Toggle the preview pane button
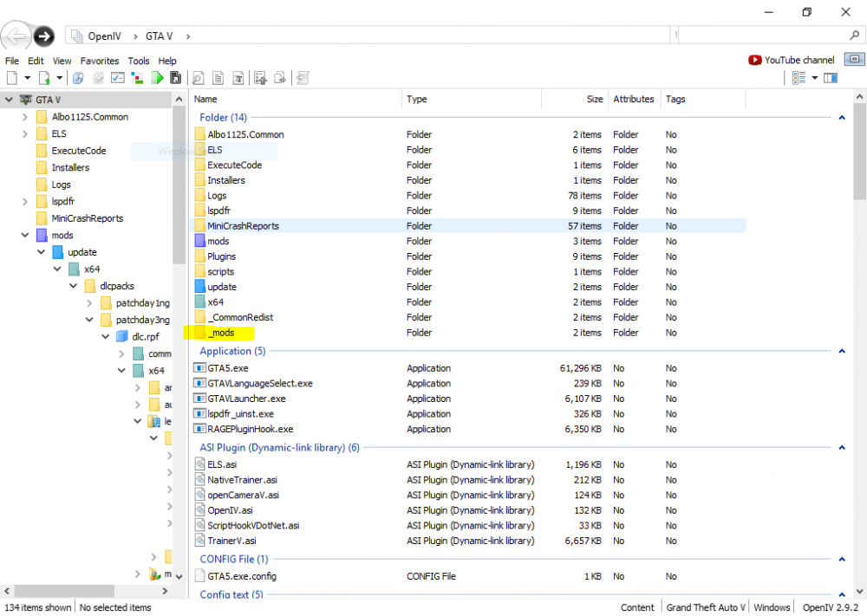The width and height of the screenshot is (867, 616). point(831,78)
